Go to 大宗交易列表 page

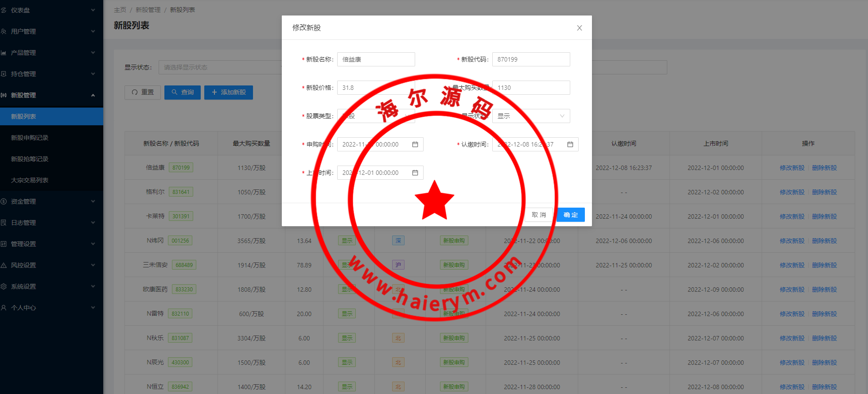click(30, 180)
